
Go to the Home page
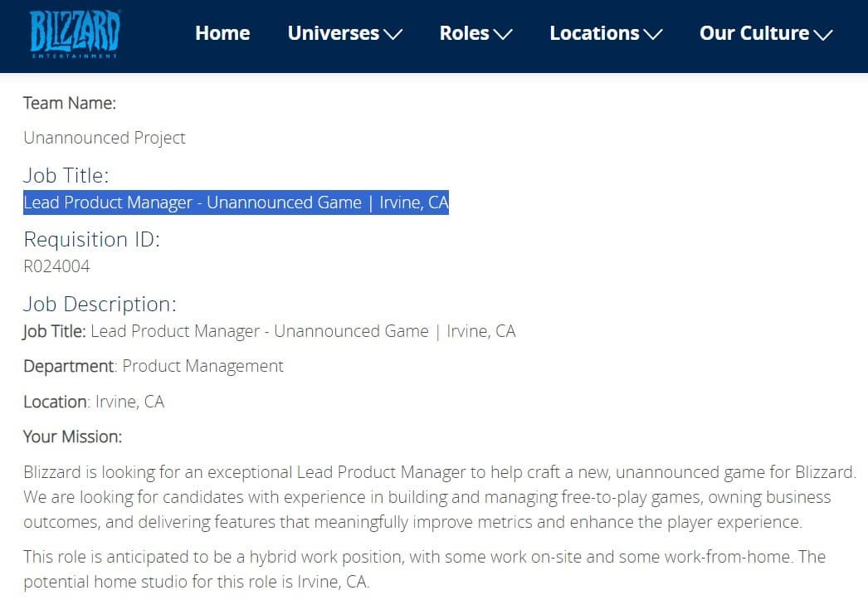[222, 33]
